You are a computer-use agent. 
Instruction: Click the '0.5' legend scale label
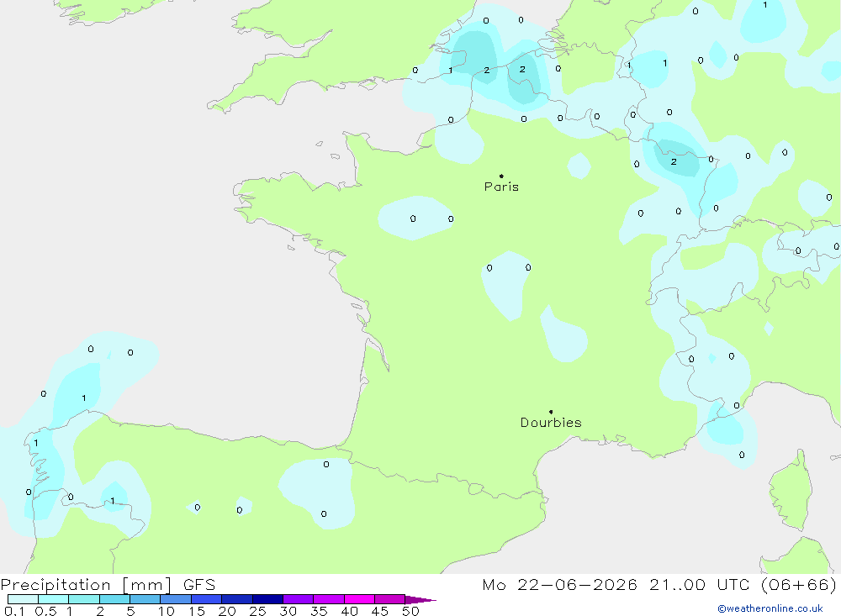pyautogui.click(x=45, y=611)
